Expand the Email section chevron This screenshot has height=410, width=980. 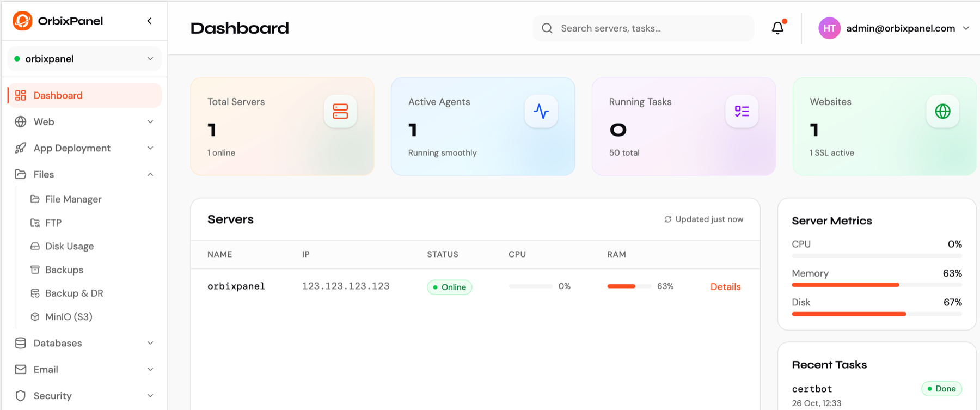pos(150,369)
